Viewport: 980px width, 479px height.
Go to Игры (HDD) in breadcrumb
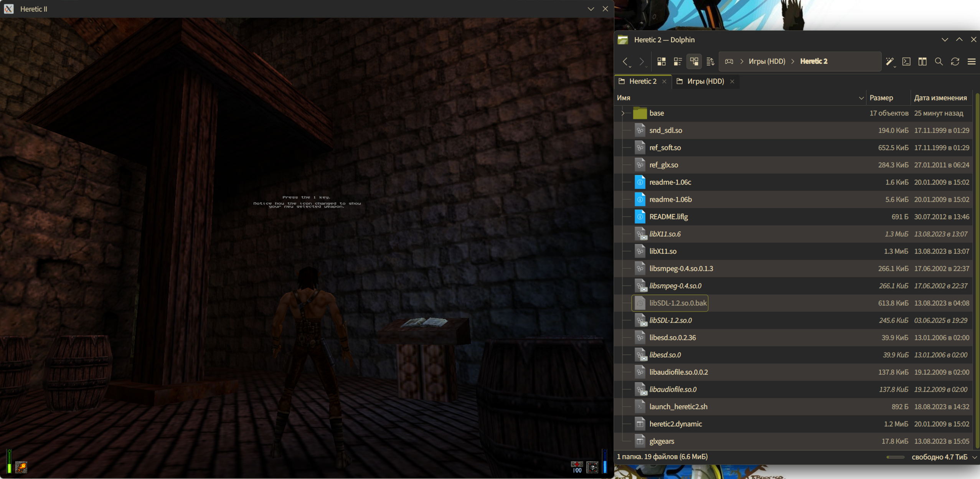click(x=767, y=61)
